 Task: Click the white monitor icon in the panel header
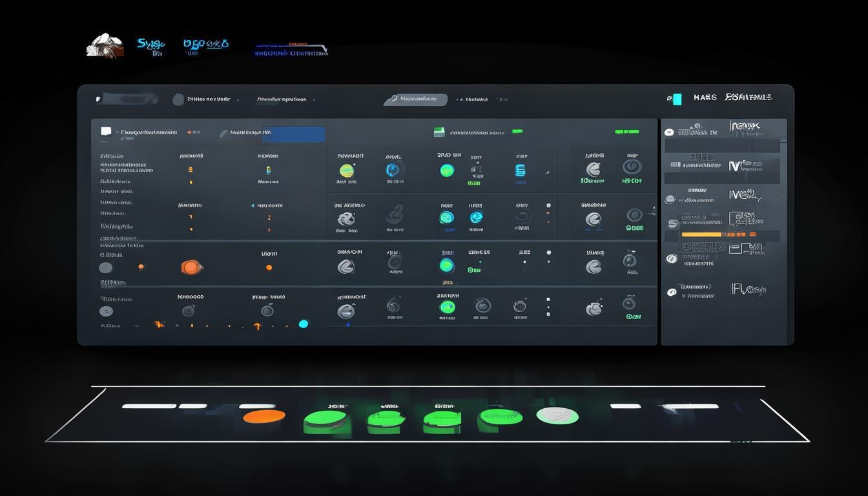click(x=106, y=132)
